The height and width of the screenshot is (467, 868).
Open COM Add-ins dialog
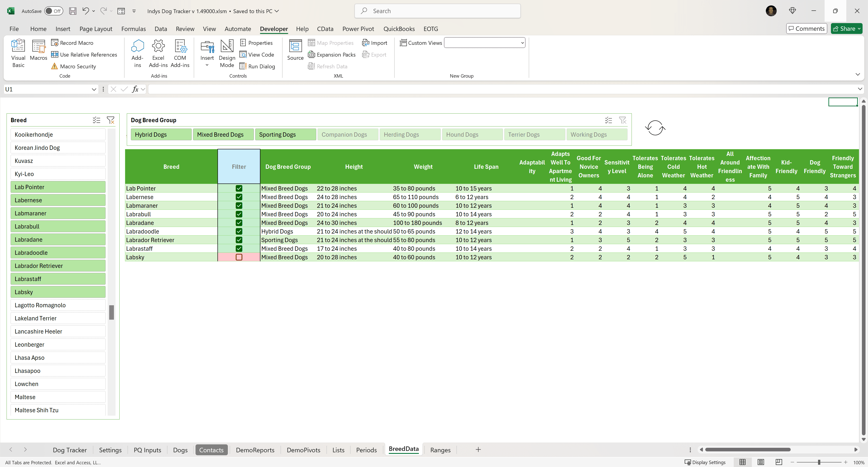point(180,52)
